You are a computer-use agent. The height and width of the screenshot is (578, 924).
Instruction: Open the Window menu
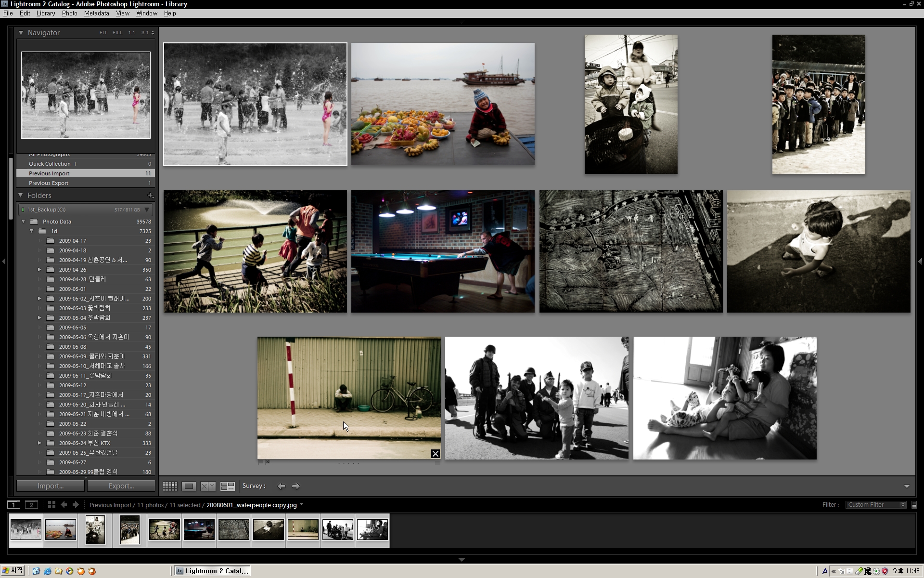pyautogui.click(x=146, y=13)
